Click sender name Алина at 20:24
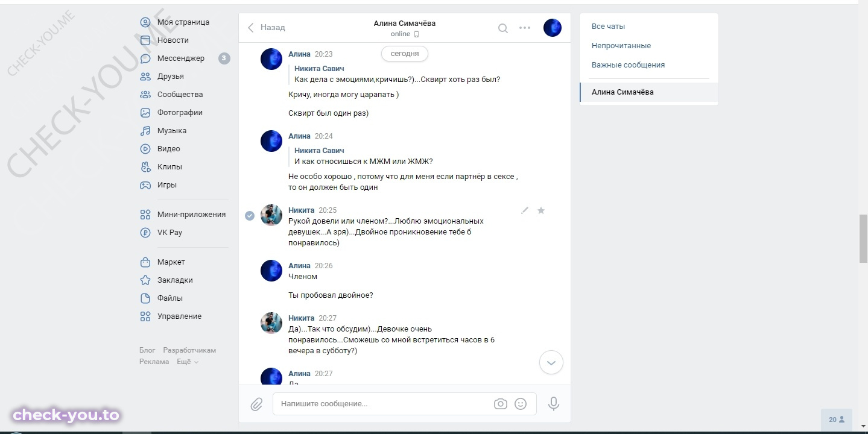Viewport: 868px width, 434px height. click(x=299, y=136)
